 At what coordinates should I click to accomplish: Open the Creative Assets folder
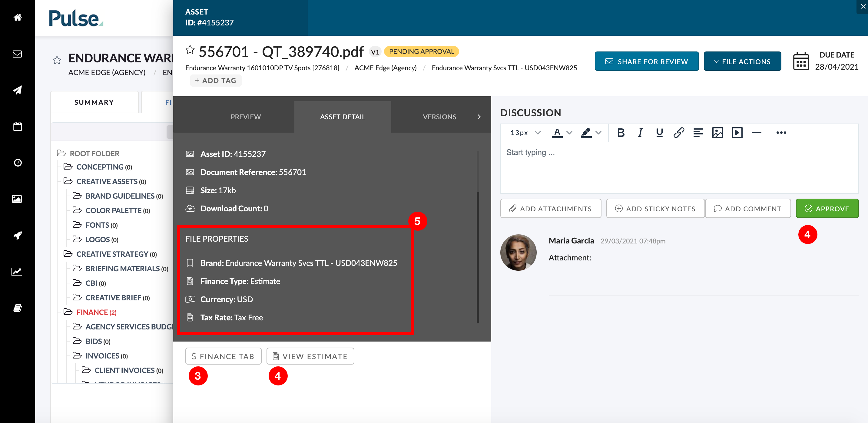pos(105,182)
